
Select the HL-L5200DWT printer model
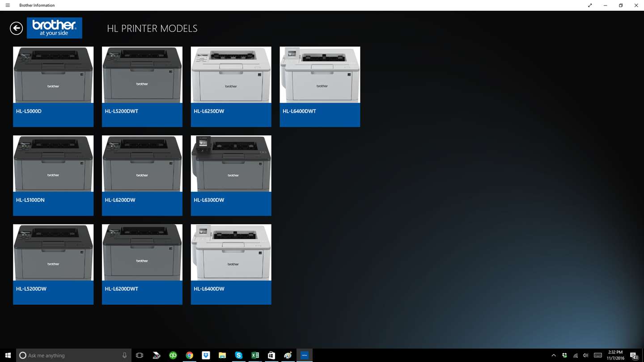click(x=142, y=87)
